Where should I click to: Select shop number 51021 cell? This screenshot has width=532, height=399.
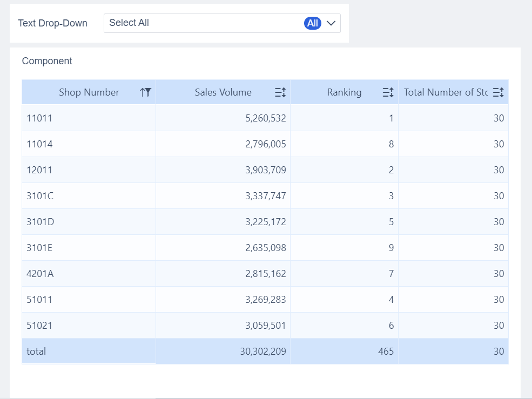[39, 326]
